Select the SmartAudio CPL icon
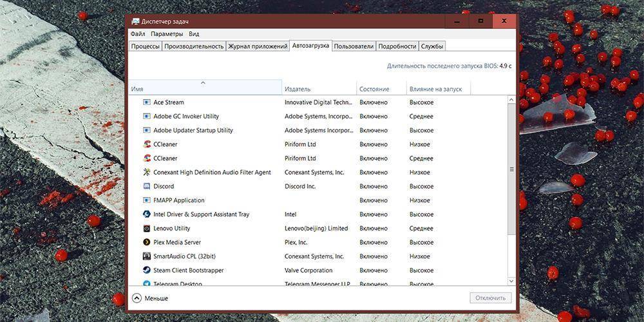 pos(147,256)
